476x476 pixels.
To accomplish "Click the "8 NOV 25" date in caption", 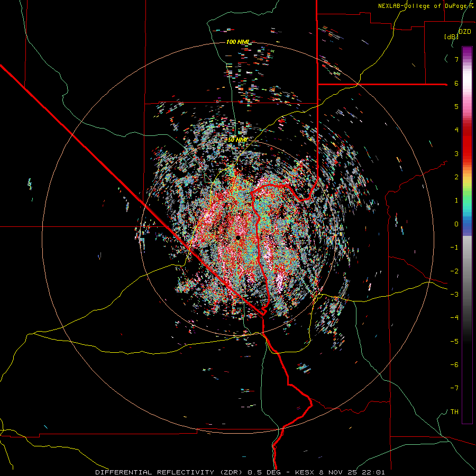I will (x=339, y=472).
